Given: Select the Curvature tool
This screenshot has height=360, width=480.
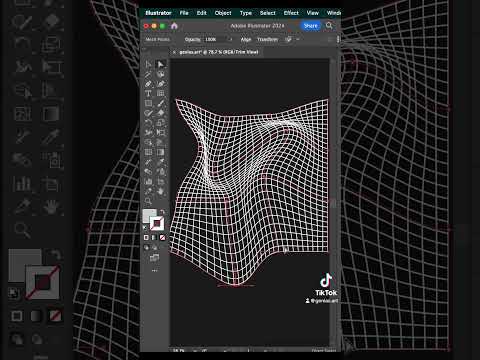Looking at the screenshot, I should tap(161, 84).
